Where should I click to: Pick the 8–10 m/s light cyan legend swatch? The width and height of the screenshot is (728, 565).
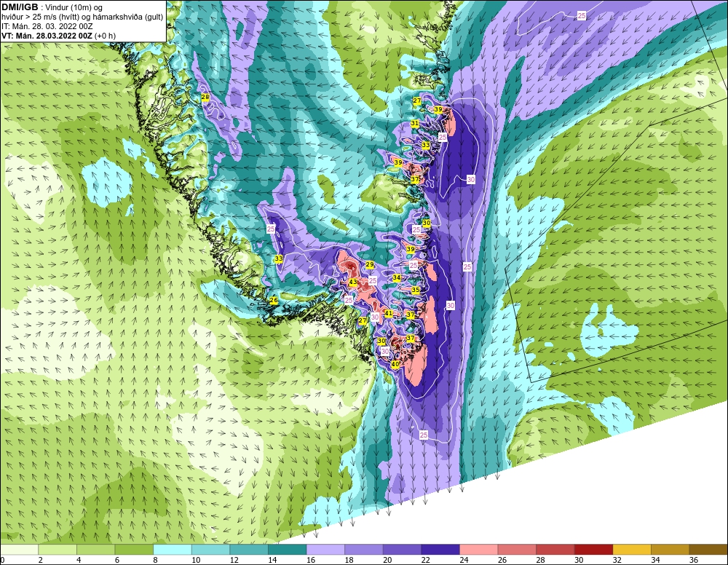pyautogui.click(x=173, y=550)
